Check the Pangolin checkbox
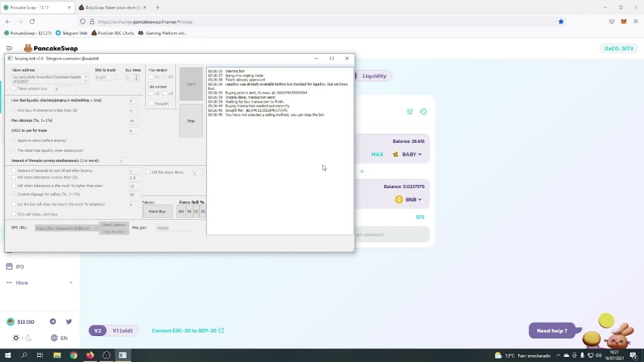This screenshot has width=644, height=362. [x=151, y=104]
